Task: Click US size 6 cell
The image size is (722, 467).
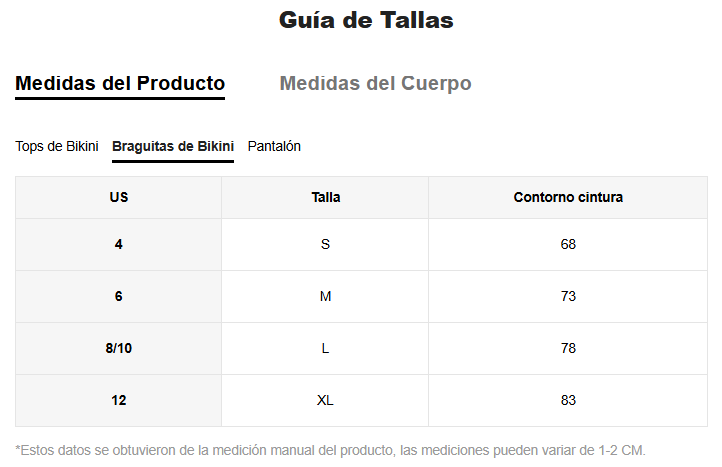Action: point(119,296)
